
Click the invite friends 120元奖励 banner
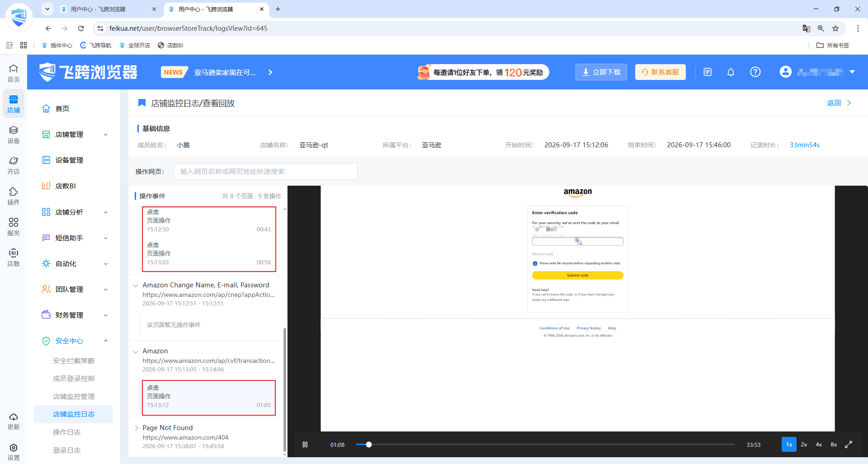tap(483, 72)
